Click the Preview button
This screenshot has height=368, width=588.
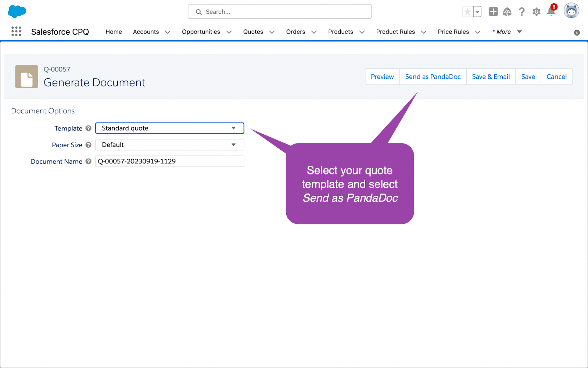(382, 77)
